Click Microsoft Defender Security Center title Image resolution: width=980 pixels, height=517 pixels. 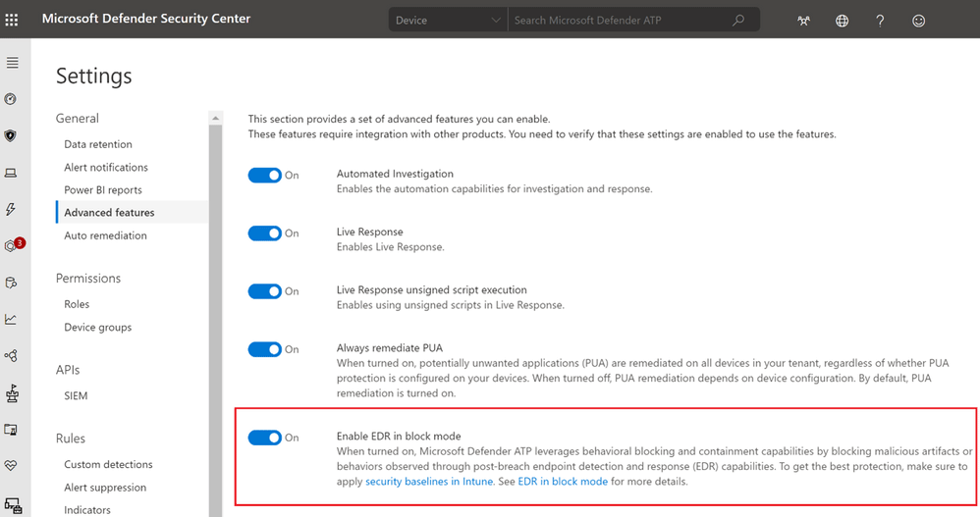(146, 19)
